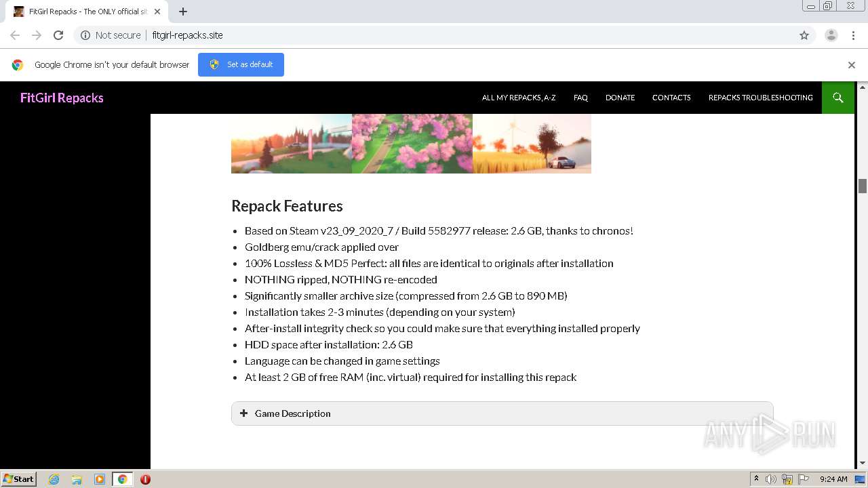Click the page scrollbar thumb
868x488 pixels.
point(863,186)
